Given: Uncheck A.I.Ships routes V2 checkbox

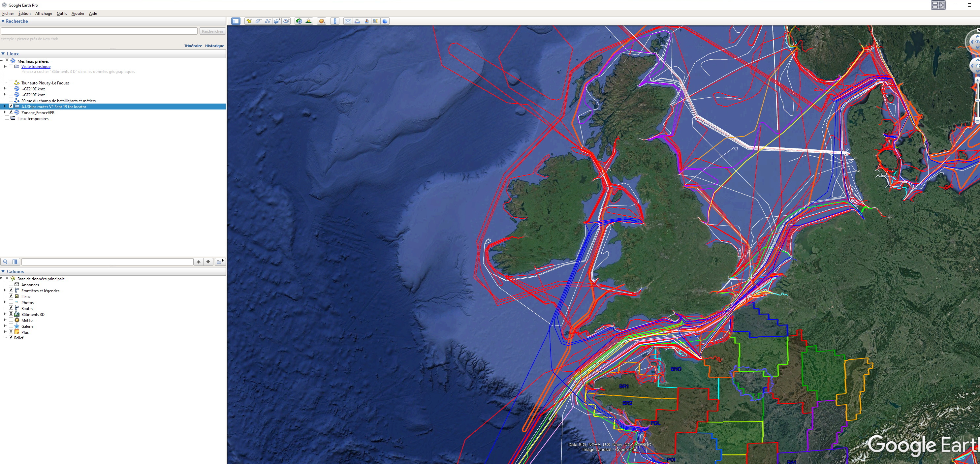Looking at the screenshot, I should coord(11,107).
